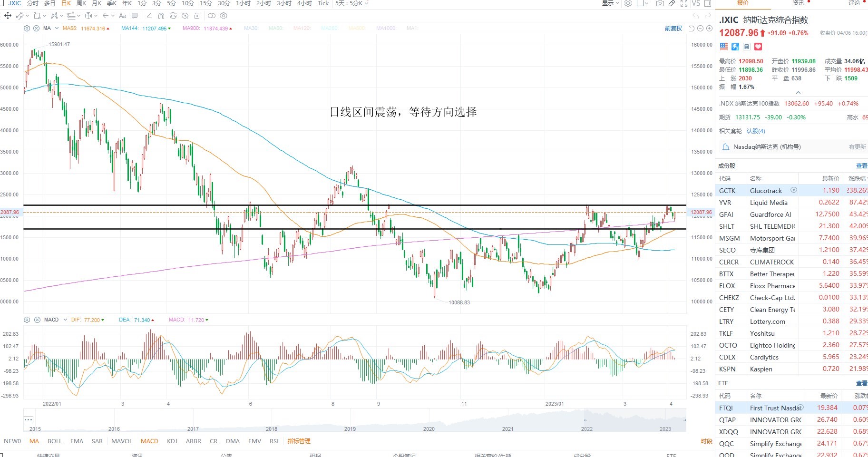Zoom in chart with plus circle

(709, 29)
